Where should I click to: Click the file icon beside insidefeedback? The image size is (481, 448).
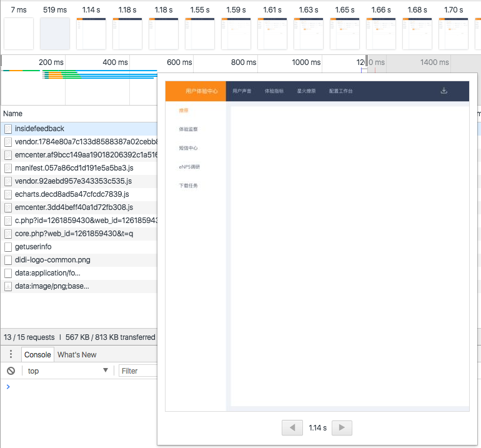click(8, 129)
